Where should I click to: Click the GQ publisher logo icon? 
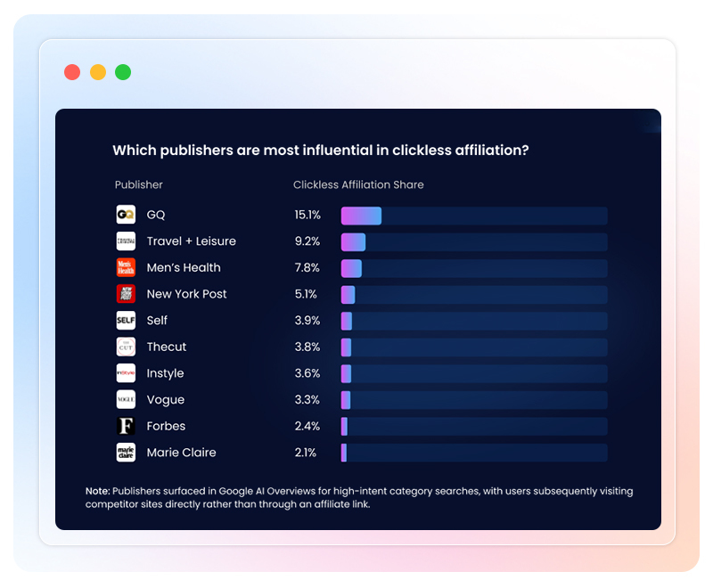click(126, 215)
